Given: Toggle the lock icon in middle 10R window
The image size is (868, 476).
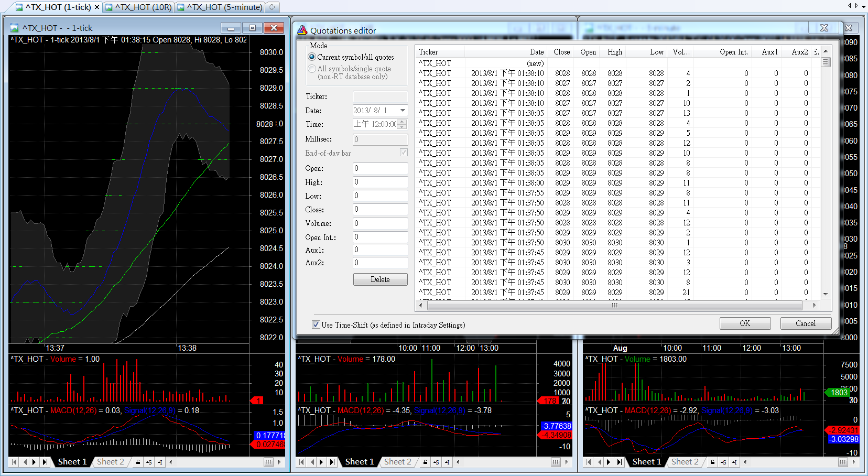Looking at the screenshot, I should coord(425,462).
